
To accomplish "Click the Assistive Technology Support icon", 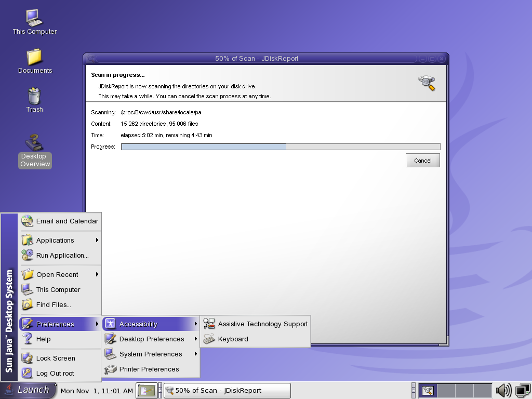I will 209,324.
